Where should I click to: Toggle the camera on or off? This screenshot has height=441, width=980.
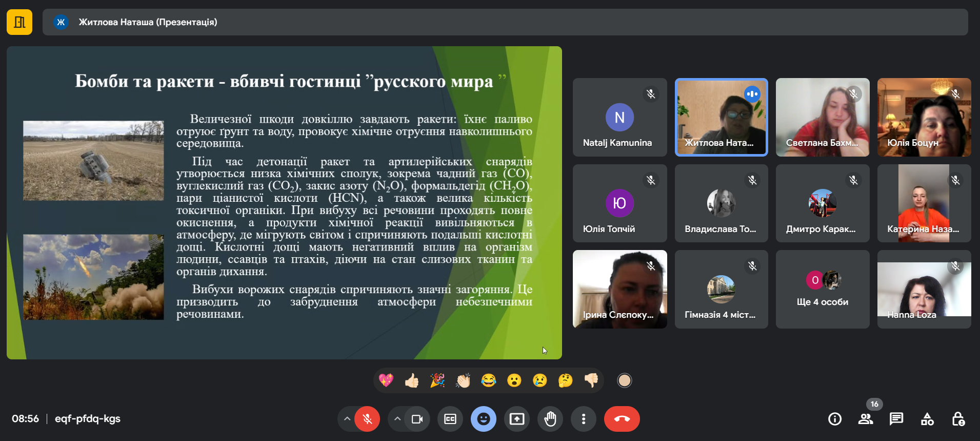(x=417, y=419)
